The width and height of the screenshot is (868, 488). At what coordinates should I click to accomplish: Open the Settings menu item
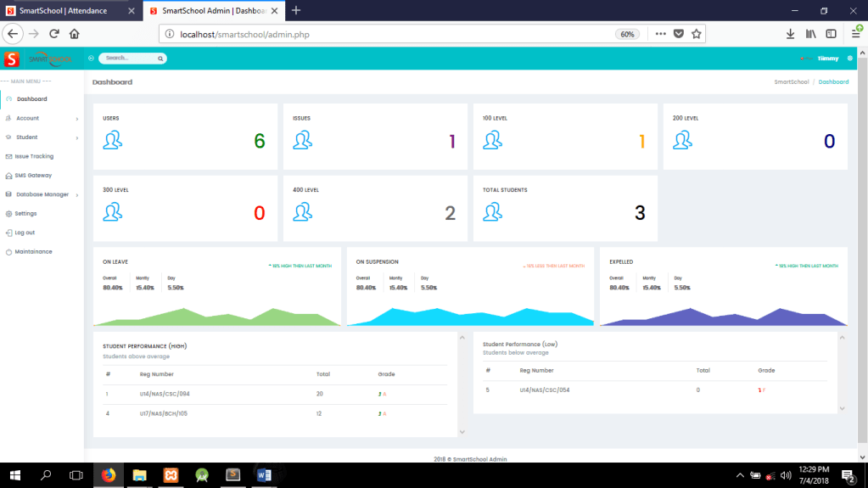[25, 214]
